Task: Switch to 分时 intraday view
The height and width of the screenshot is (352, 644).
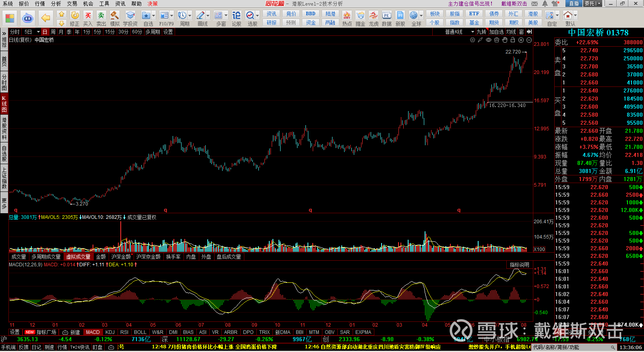Action: point(15,32)
